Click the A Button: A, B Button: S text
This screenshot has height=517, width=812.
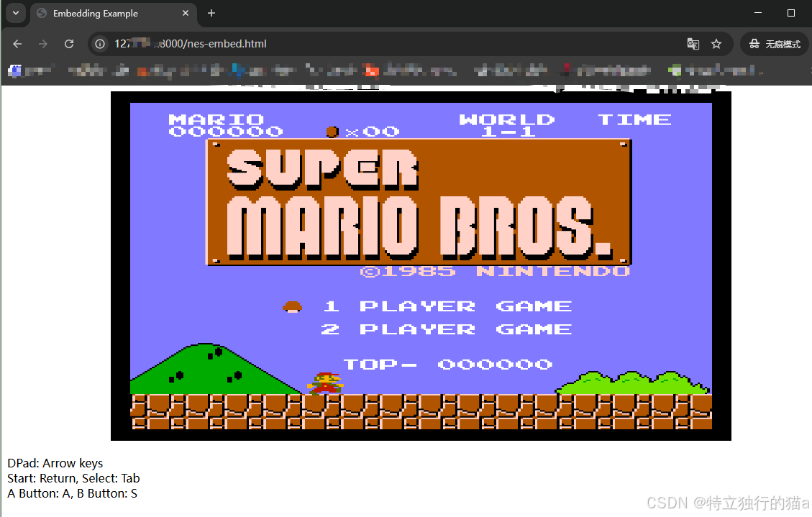pyautogui.click(x=73, y=493)
